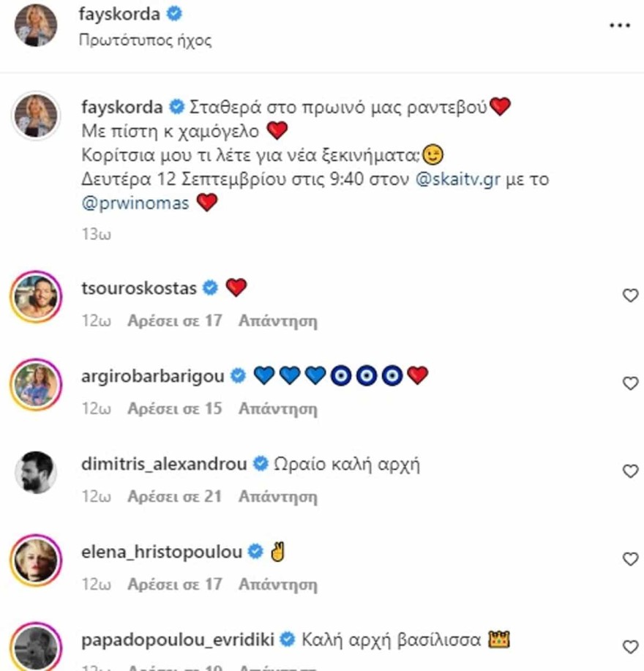Like tsouroskostas's heart emoji comment

coord(629,295)
